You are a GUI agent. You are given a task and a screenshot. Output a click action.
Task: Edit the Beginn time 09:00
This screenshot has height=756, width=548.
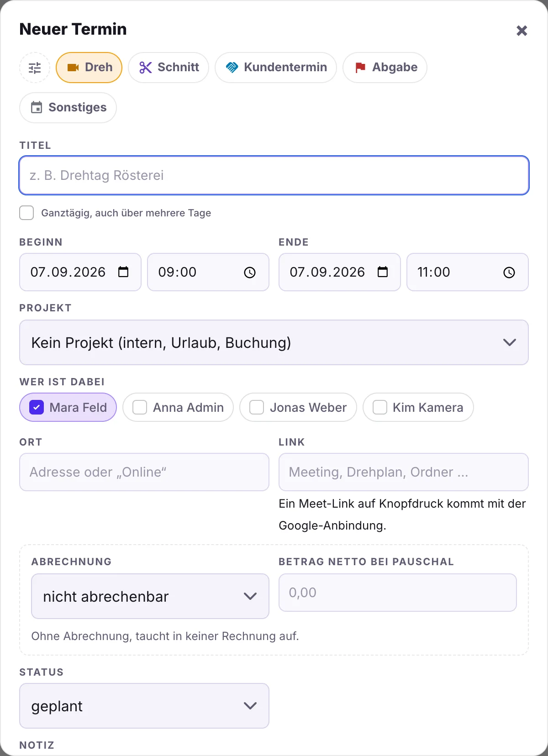[208, 272]
